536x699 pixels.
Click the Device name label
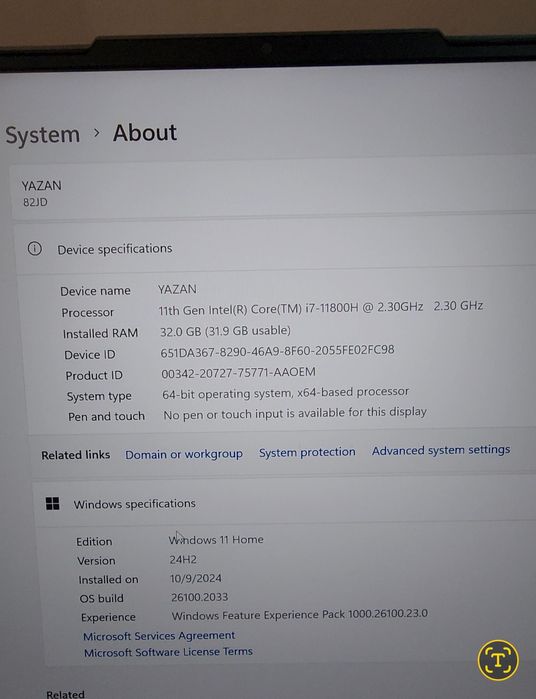tap(95, 291)
